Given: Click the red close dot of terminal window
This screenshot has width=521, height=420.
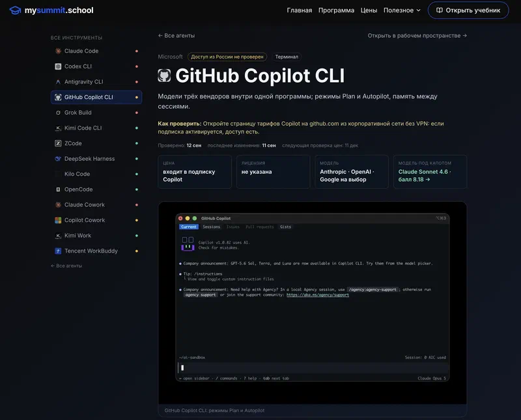Looking at the screenshot, I should (180, 218).
